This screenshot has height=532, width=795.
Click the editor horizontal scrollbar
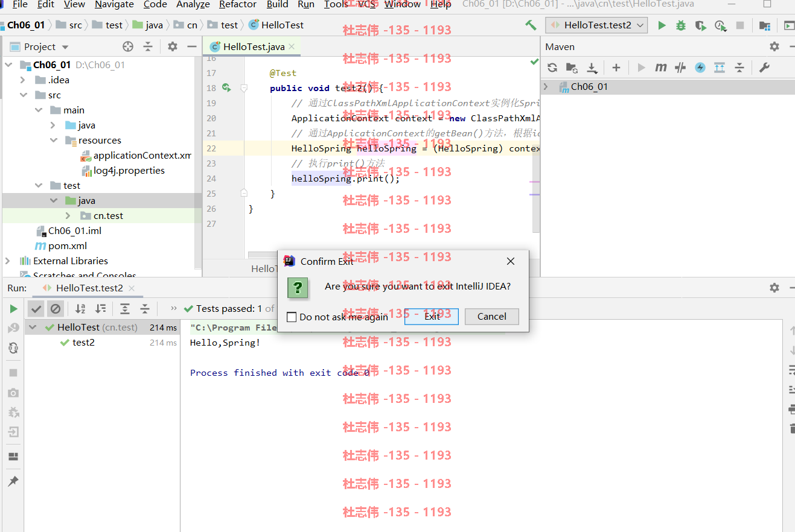263,255
